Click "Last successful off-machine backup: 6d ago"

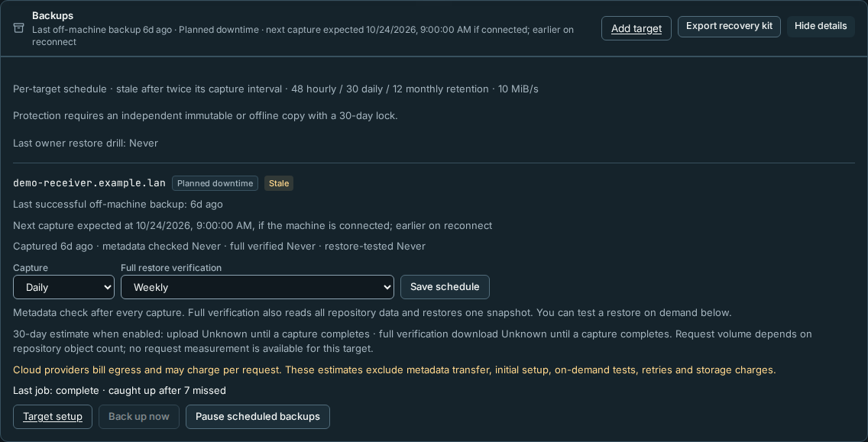click(118, 204)
